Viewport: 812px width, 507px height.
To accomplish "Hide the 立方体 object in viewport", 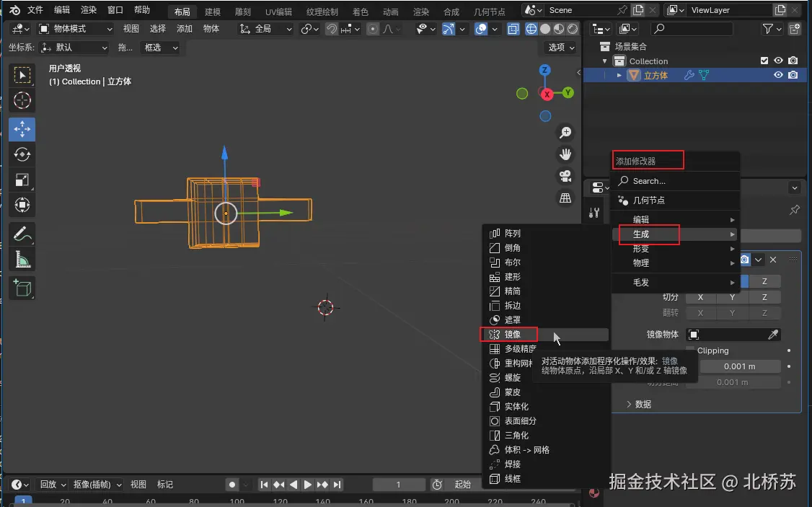I will pyautogui.click(x=778, y=75).
